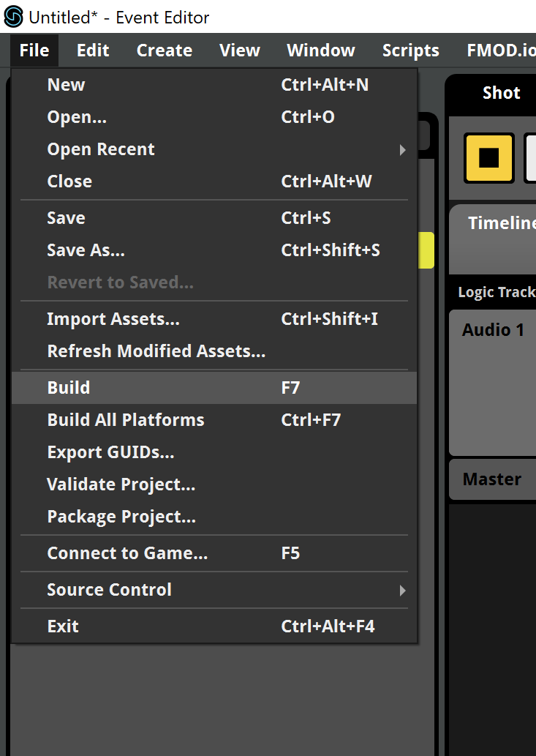This screenshot has width=536, height=756.
Task: Open the Scripts menu
Action: 410,50
